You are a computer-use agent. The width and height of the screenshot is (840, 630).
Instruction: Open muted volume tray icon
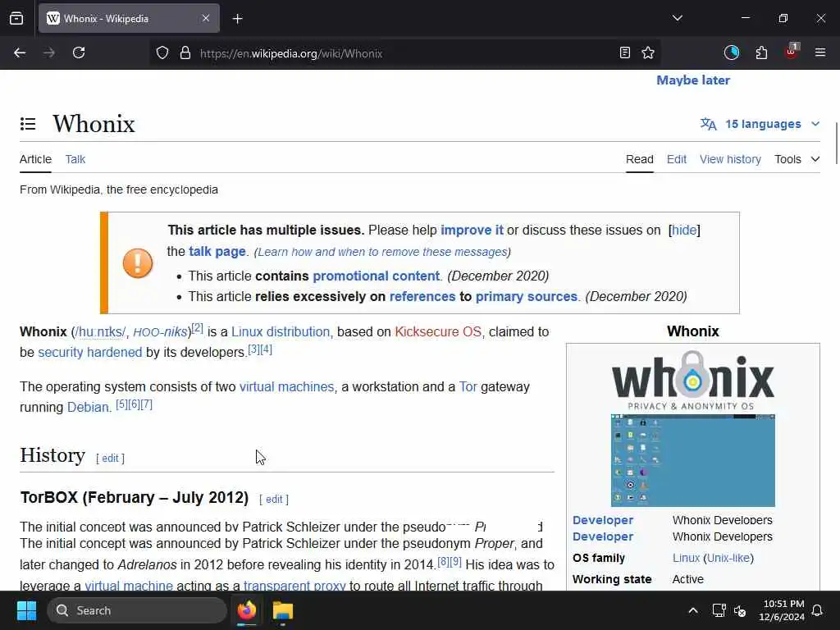[x=740, y=610]
